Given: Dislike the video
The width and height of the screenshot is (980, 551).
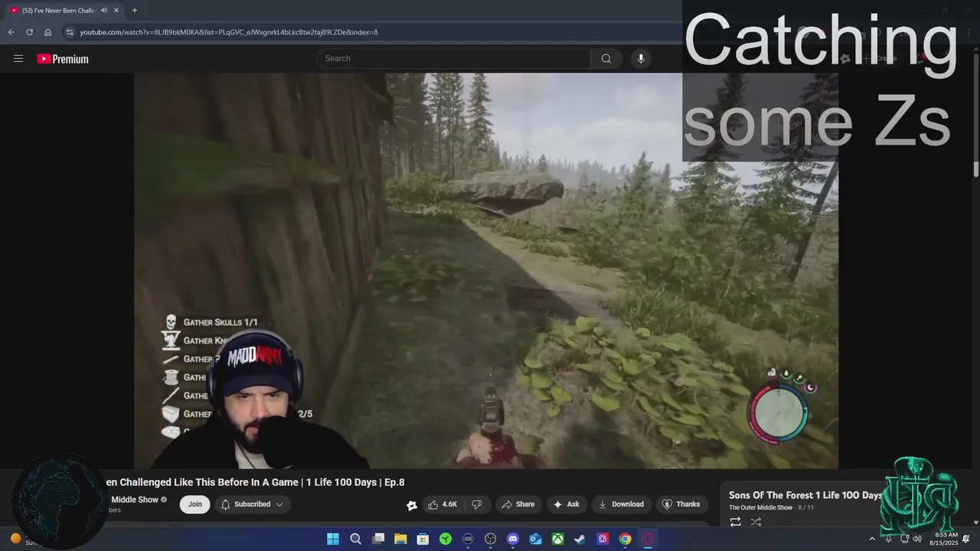Looking at the screenshot, I should 477,504.
